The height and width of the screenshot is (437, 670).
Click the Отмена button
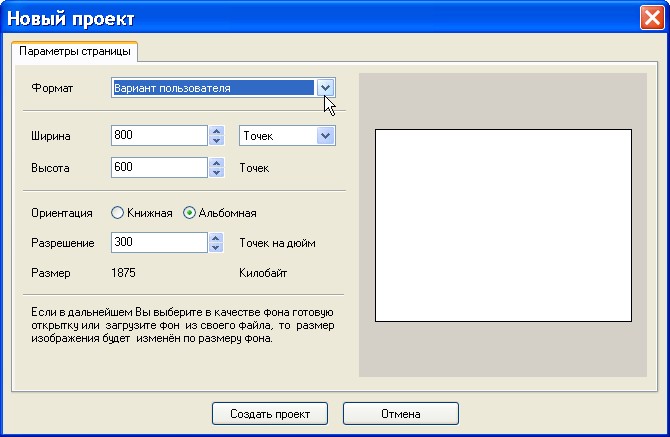401,414
